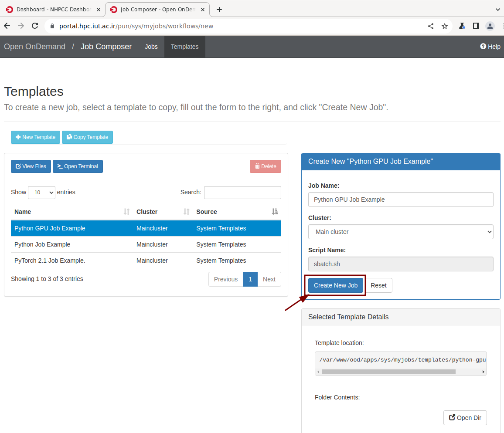Click the Script Name field
504x433 pixels.
(401, 264)
